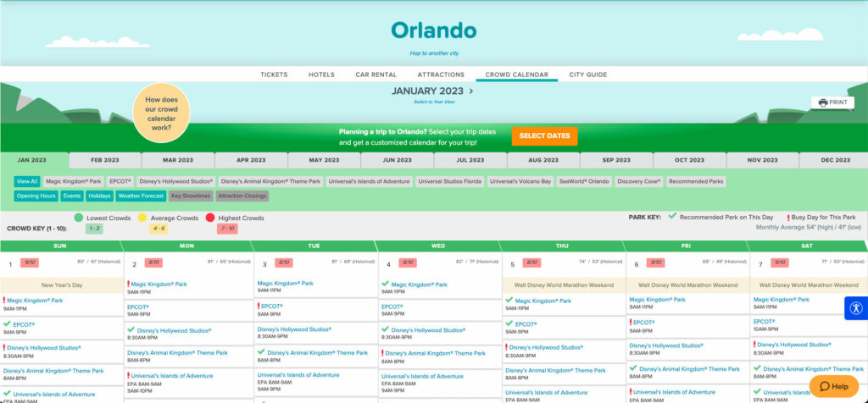Viewport: 868px width, 403px height.
Task: Switch to the OCT 2023 tab
Action: point(690,160)
